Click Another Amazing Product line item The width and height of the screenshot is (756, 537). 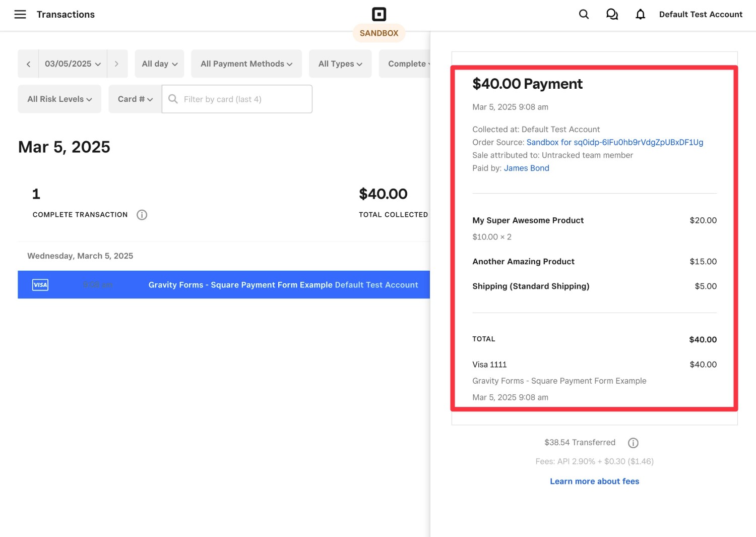coord(523,261)
